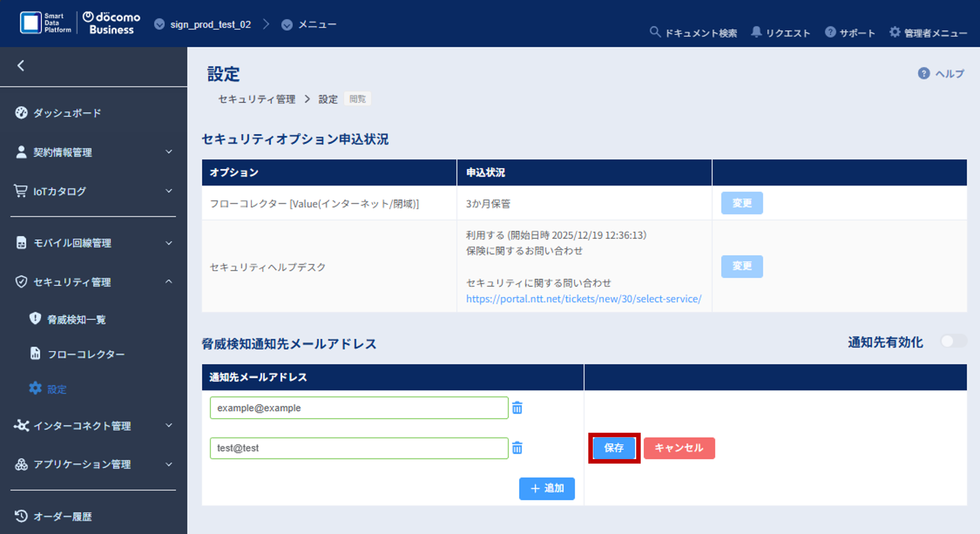Collapse the sidebar with the back arrow icon
This screenshot has width=980, height=534.
tap(21, 66)
